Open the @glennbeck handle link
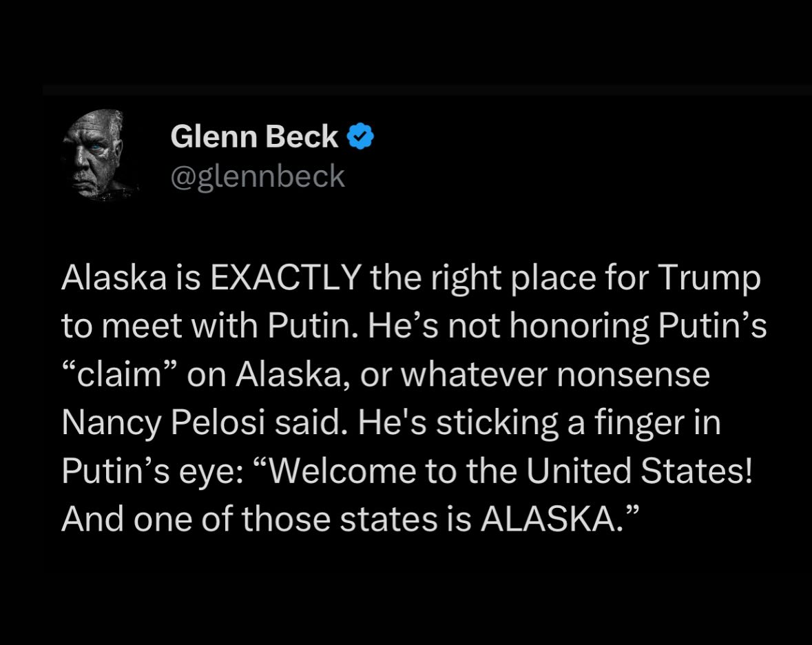This screenshot has height=645, width=812. click(x=258, y=176)
